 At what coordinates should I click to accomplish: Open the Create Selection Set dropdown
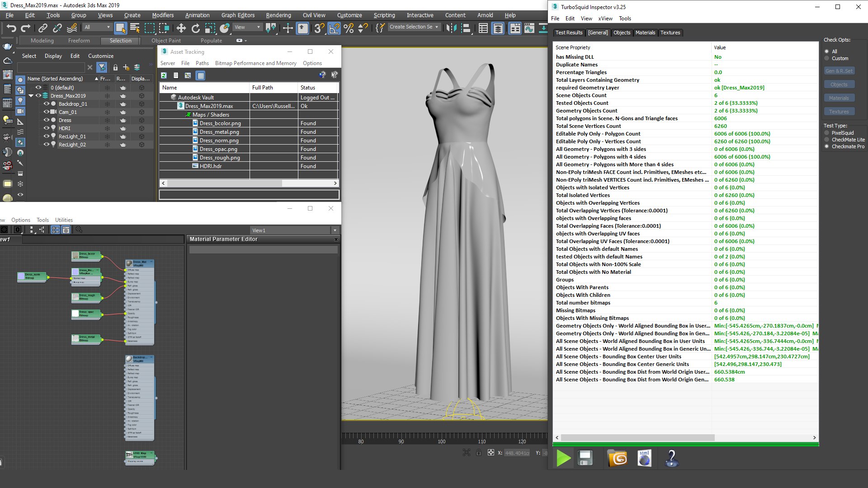click(414, 27)
